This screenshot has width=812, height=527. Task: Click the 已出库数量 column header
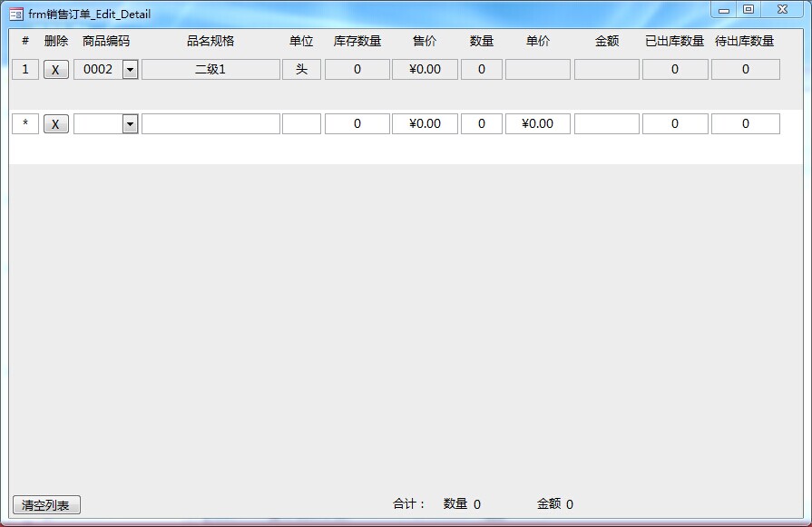pos(675,41)
